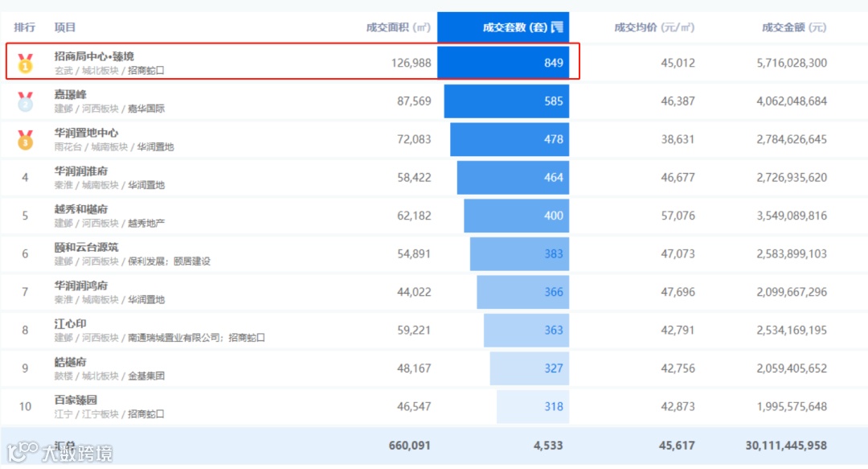The width and height of the screenshot is (868, 469).
Task: Click the 排行 column header
Action: click(24, 27)
